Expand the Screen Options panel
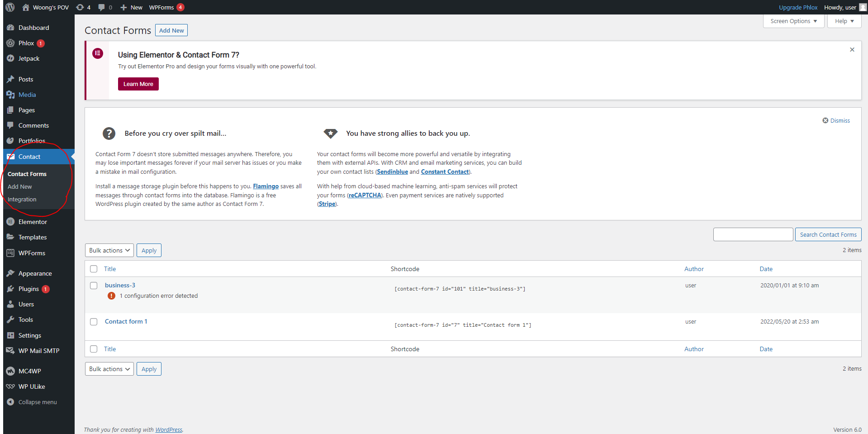868x434 pixels. pos(794,21)
